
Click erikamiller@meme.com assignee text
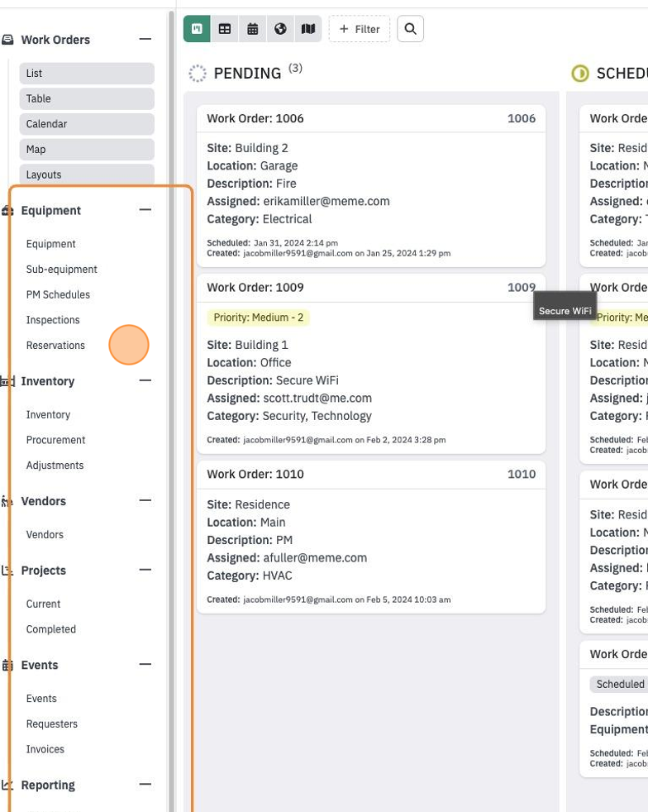tap(326, 202)
